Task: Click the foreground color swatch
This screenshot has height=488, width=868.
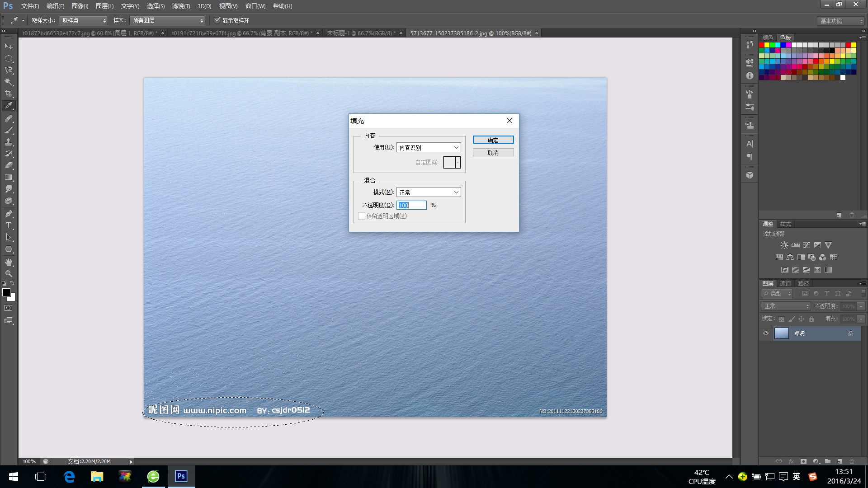Action: pyautogui.click(x=6, y=292)
